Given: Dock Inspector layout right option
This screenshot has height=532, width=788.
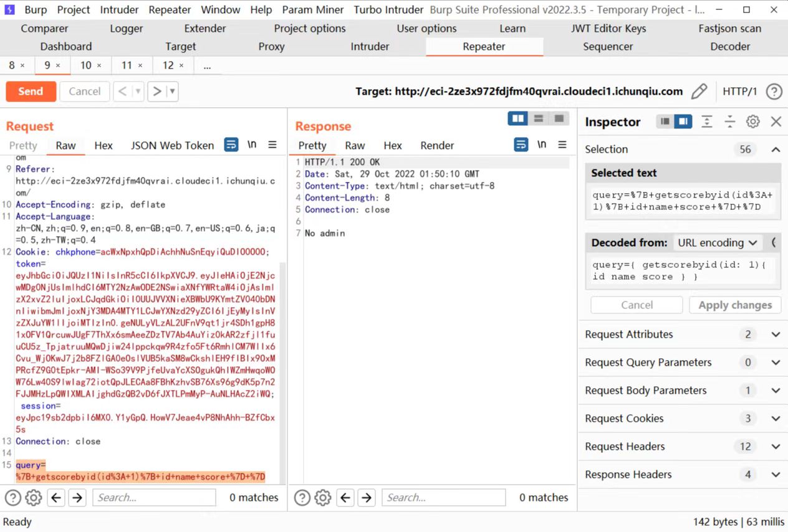Looking at the screenshot, I should pos(683,121).
